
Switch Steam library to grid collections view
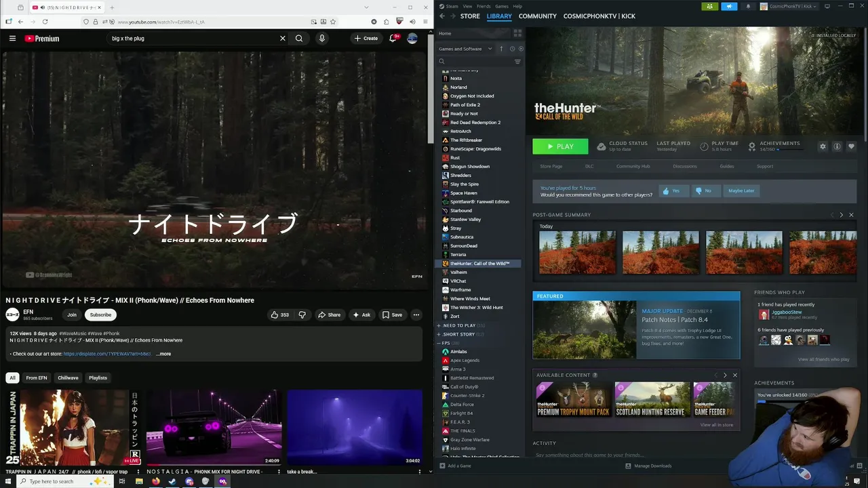coord(517,33)
